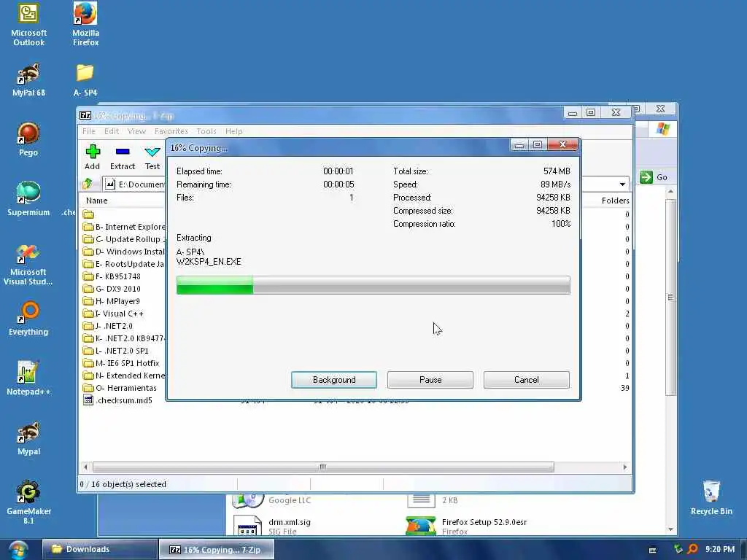Open the View menu in 7-Zip
Screen dimensions: 747x560
[136, 131]
